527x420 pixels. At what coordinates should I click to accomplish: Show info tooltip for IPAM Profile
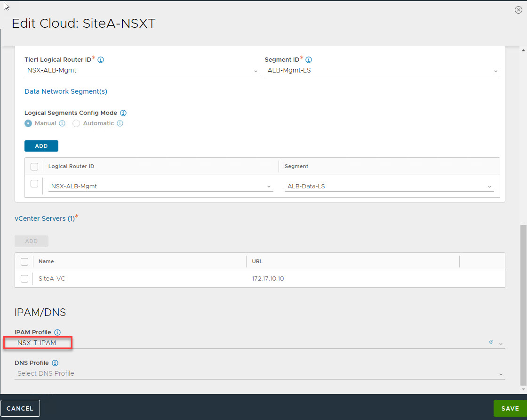pos(57,332)
